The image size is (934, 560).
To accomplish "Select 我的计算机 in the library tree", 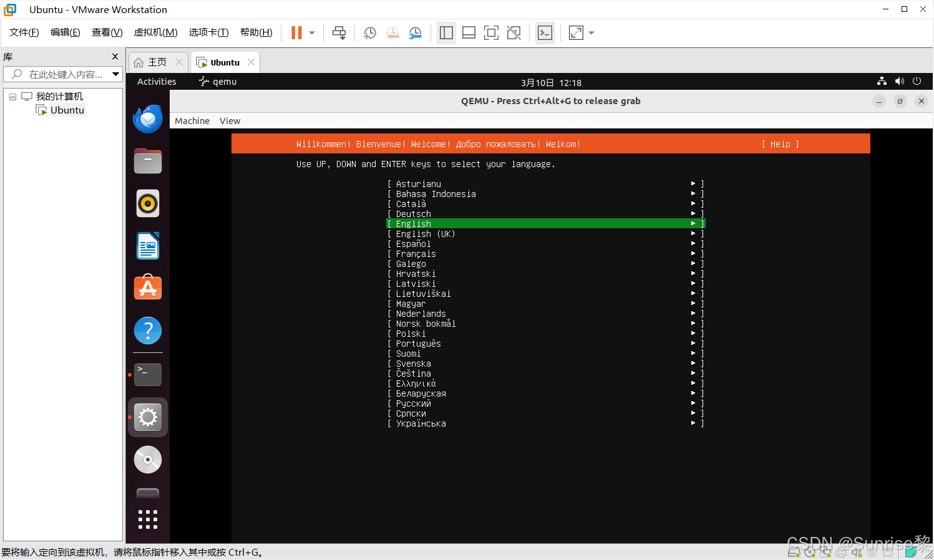I will click(x=59, y=97).
